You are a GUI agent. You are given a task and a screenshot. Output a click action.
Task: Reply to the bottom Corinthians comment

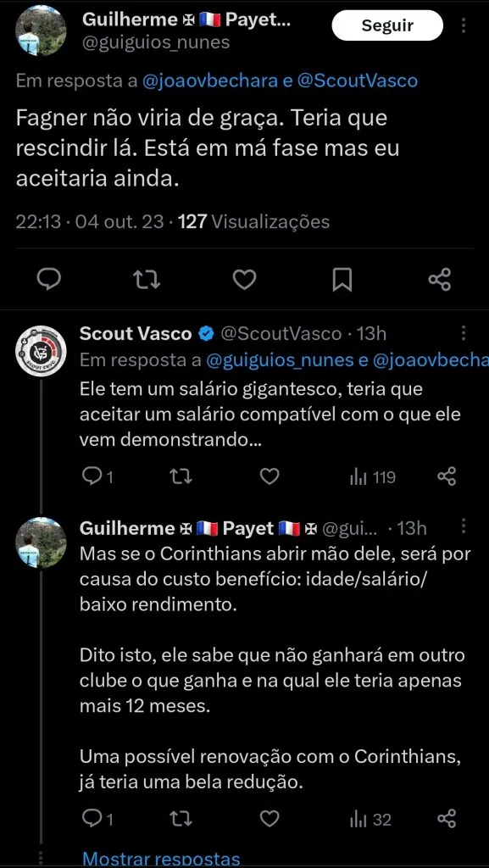click(x=91, y=819)
